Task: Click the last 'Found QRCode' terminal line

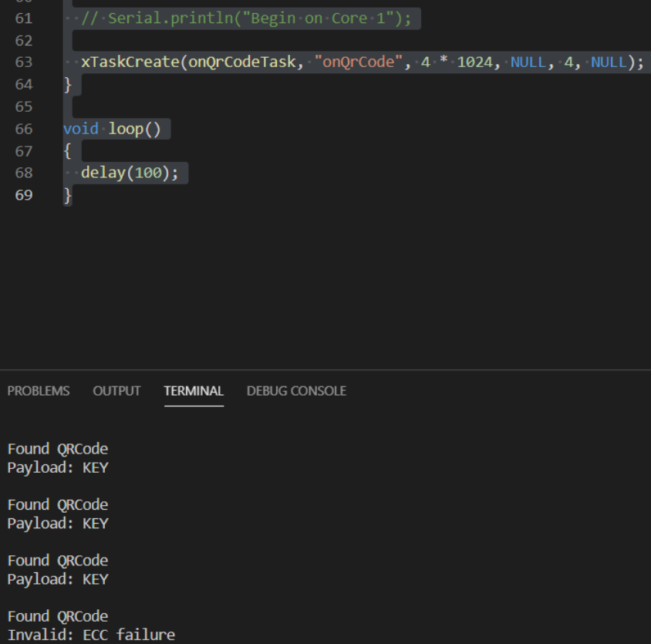Action: 58,616
